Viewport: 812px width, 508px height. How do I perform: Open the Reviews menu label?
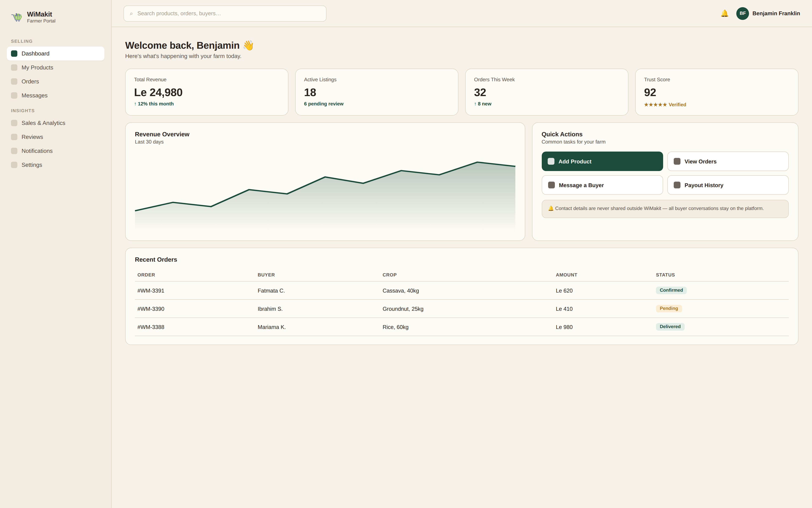click(x=32, y=137)
